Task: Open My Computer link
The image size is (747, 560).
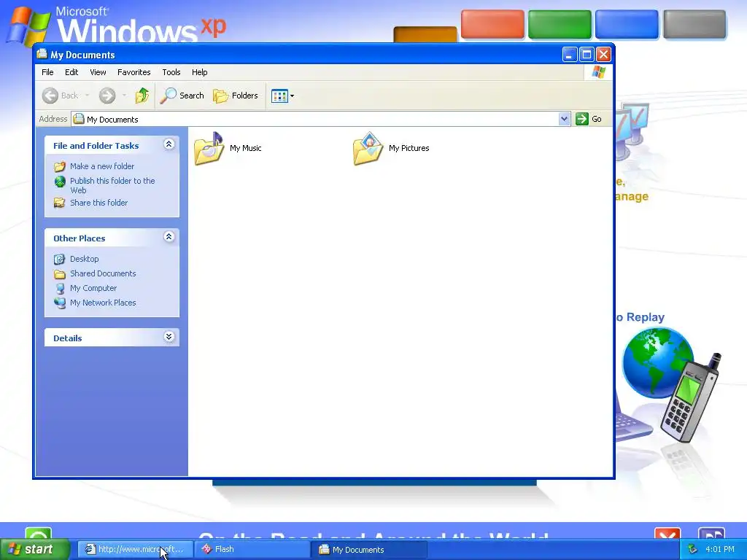Action: click(93, 288)
